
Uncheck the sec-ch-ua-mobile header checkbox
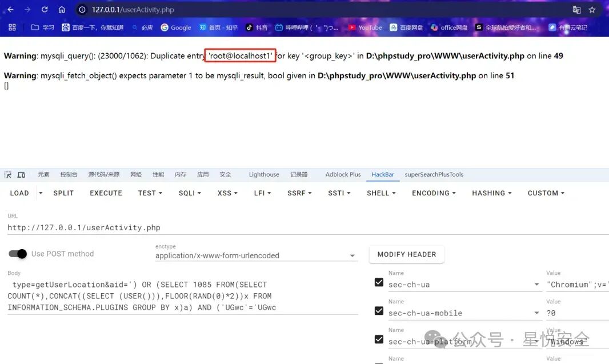click(379, 311)
